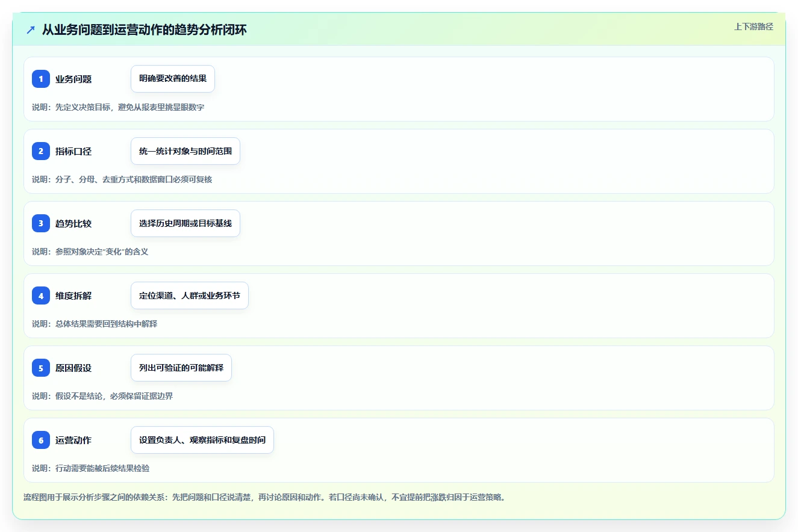Click step number 3 badge for 趋势比较
The width and height of the screenshot is (798, 532).
pos(41,223)
